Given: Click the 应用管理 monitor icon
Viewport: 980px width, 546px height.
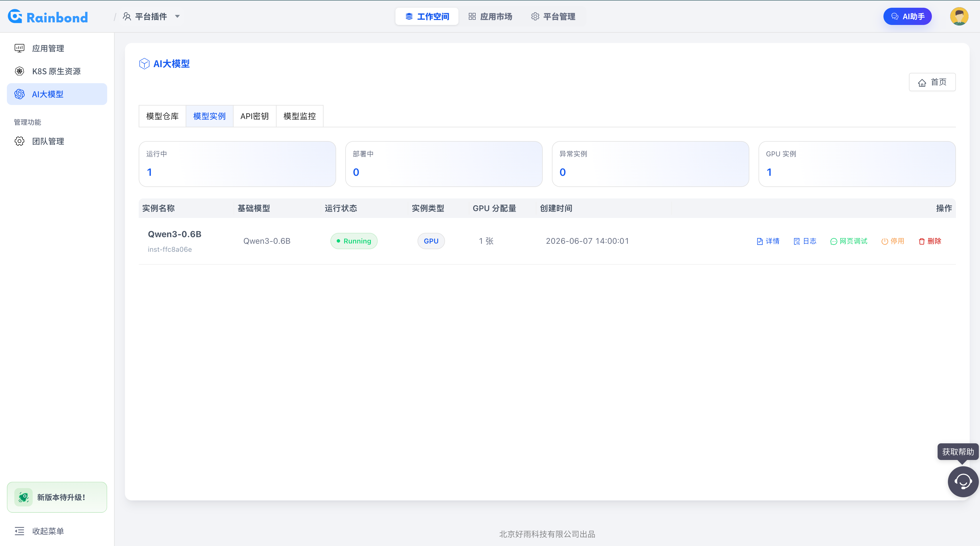Looking at the screenshot, I should point(19,48).
